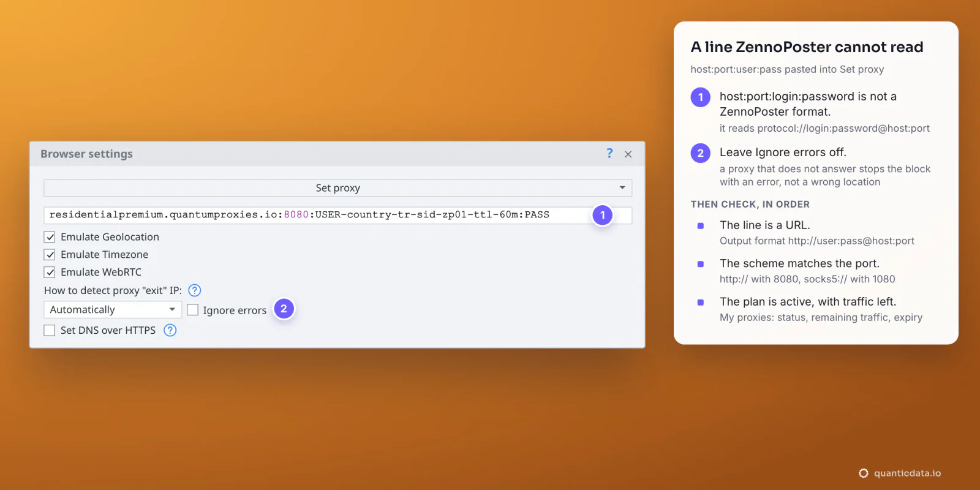
Task: Uncheck Emulate Geolocation checkbox
Action: 50,237
